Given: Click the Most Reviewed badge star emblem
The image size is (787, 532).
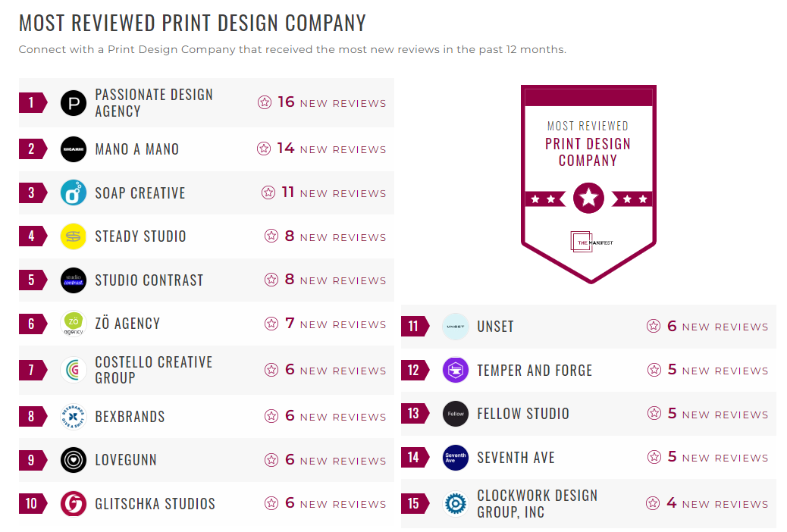Looking at the screenshot, I should pyautogui.click(x=589, y=198).
